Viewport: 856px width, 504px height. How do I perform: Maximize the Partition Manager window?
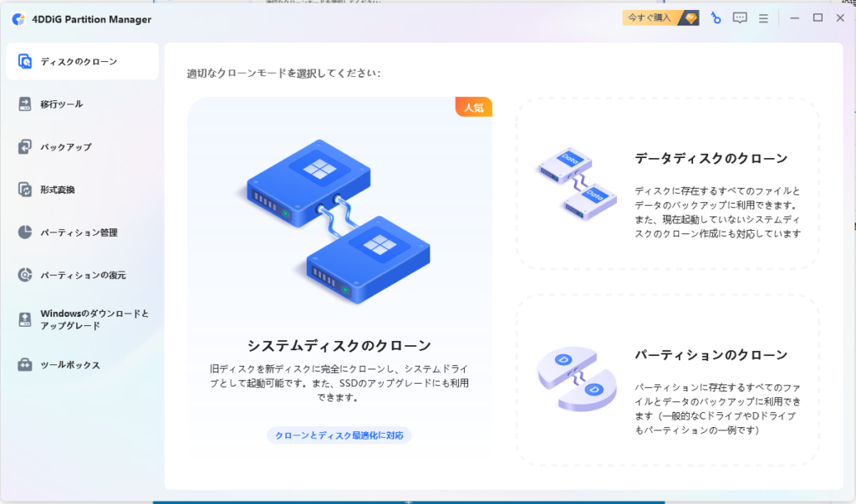point(818,18)
